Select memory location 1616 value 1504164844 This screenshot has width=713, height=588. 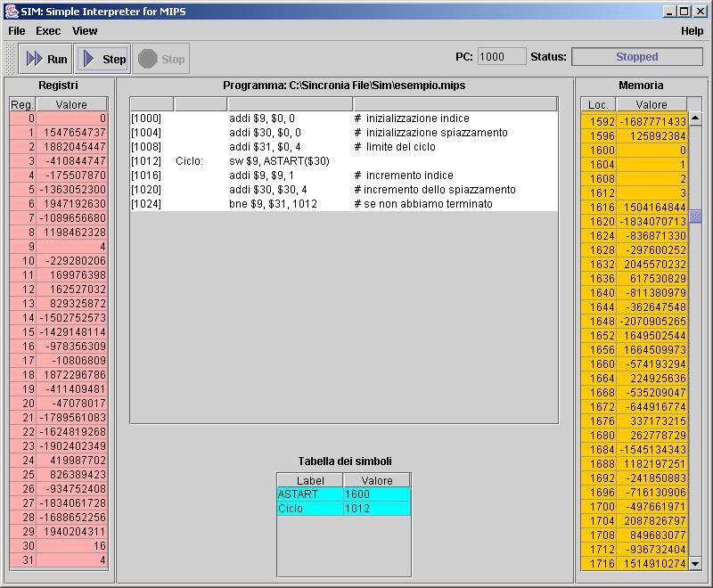click(652, 208)
